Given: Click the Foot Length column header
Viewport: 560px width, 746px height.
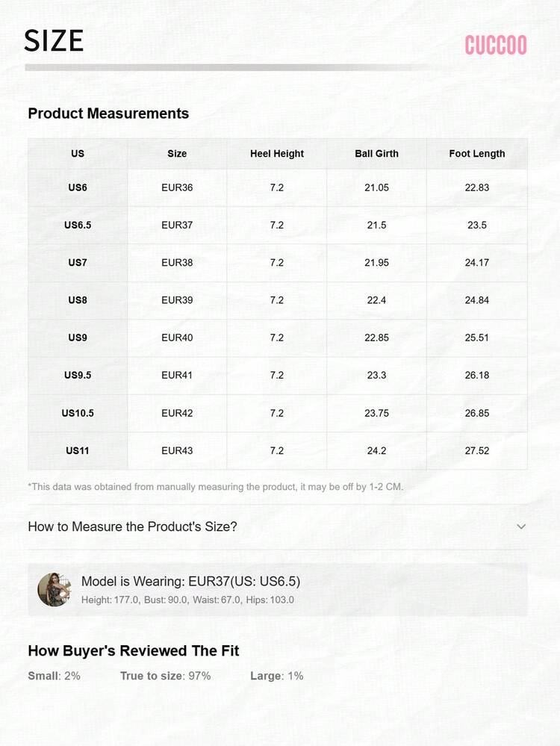Looking at the screenshot, I should click(x=477, y=154).
